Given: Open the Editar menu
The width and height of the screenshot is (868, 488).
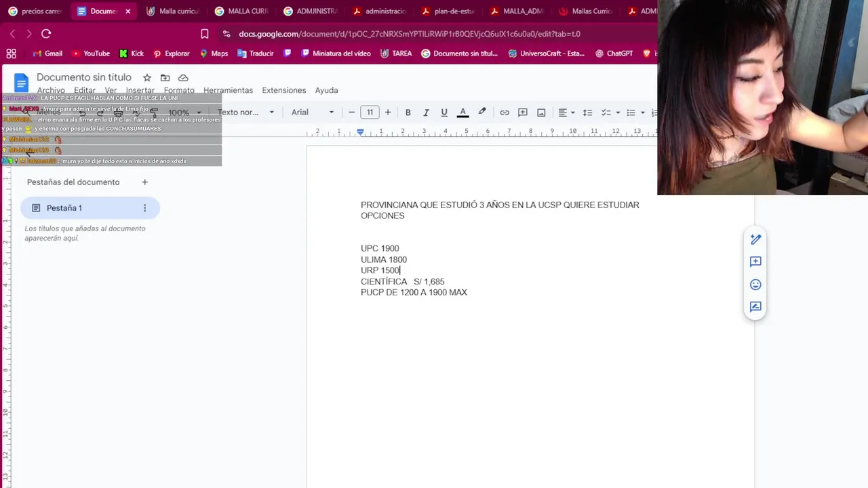Looking at the screenshot, I should click(x=85, y=90).
